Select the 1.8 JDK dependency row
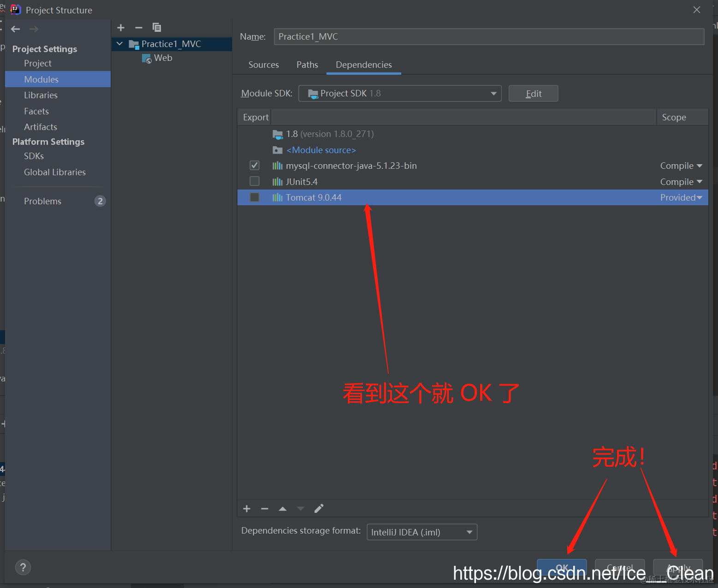718x588 pixels. 473,134
